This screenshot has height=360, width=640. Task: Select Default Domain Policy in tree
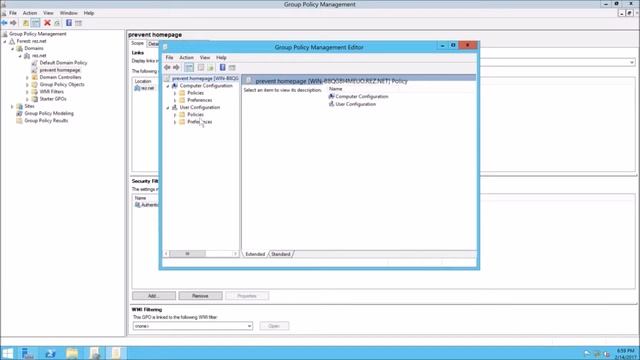pyautogui.click(x=63, y=63)
